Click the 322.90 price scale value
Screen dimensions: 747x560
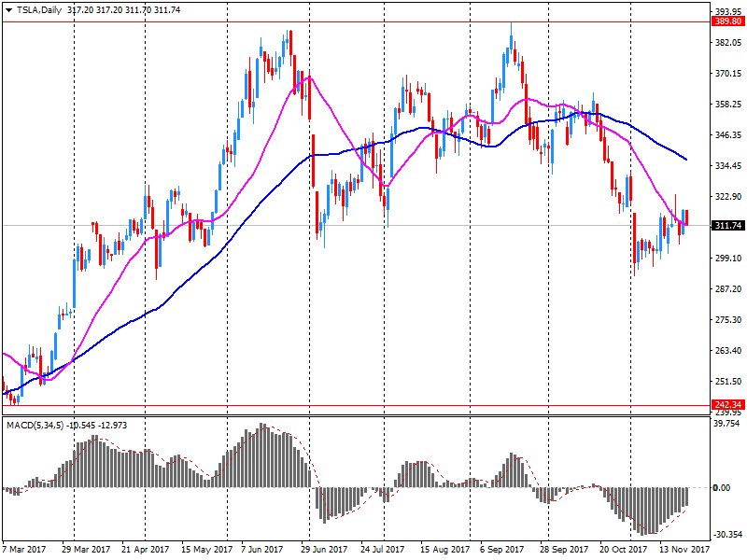click(x=728, y=197)
